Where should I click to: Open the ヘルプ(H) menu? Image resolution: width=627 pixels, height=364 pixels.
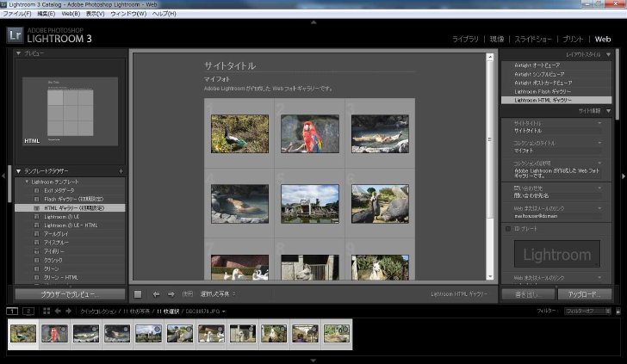[164, 14]
